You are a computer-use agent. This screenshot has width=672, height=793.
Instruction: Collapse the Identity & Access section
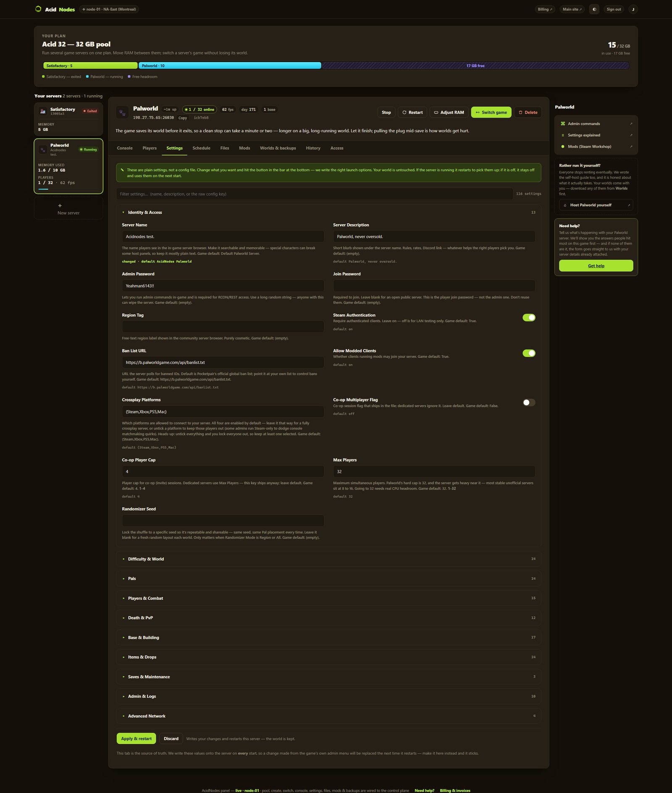point(328,212)
